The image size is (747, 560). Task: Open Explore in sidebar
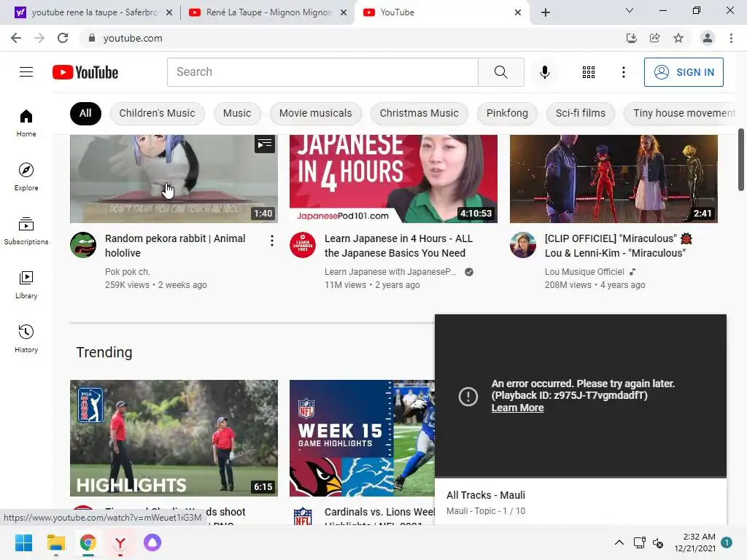click(26, 176)
